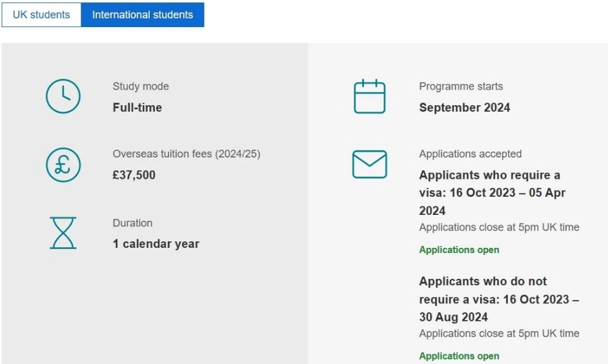Viewport: 608px width, 364px height.
Task: Click the £37,500 fee amount
Action: [134, 175]
